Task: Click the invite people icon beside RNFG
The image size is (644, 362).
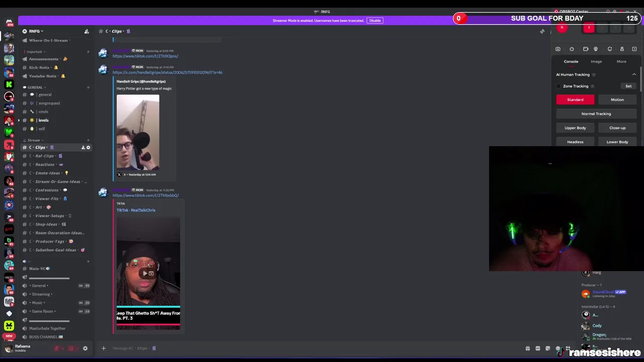Action: tap(87, 31)
